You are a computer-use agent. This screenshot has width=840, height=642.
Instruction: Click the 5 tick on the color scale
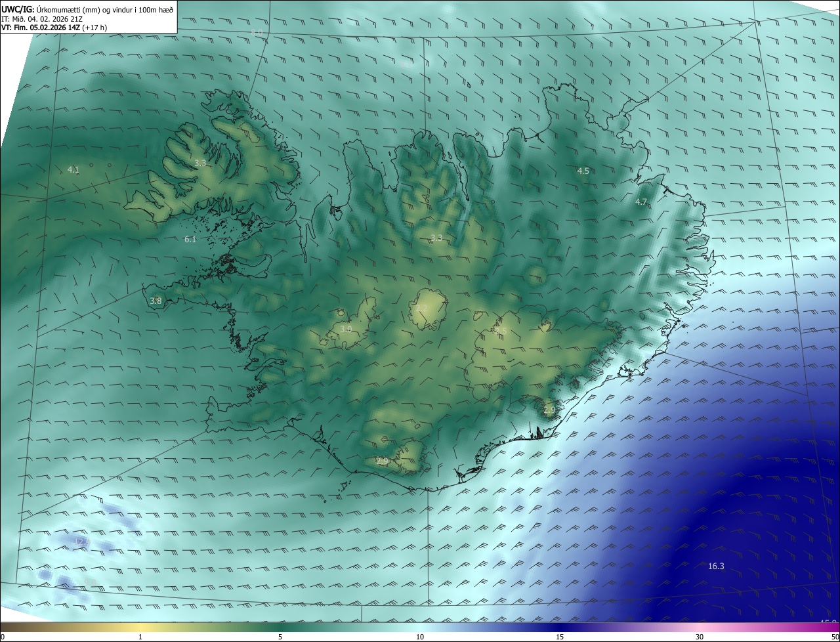click(280, 637)
